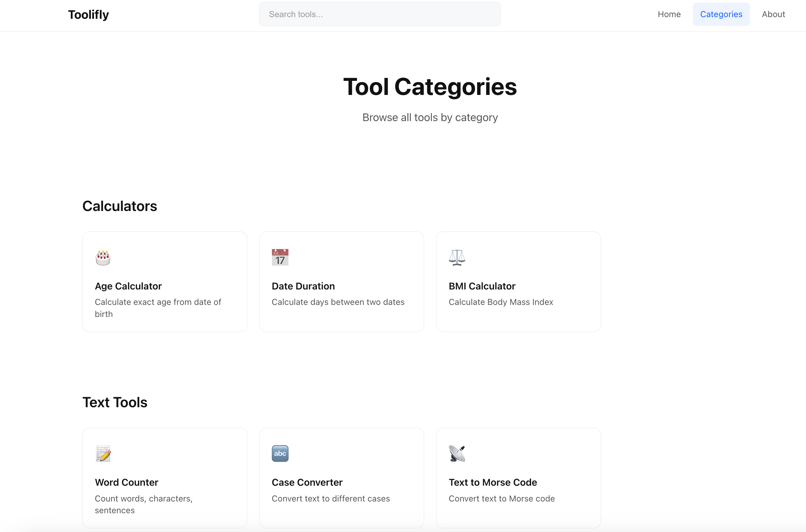Click 'Calculate days between two dates' description
Image resolution: width=806 pixels, height=532 pixels.
pos(338,302)
